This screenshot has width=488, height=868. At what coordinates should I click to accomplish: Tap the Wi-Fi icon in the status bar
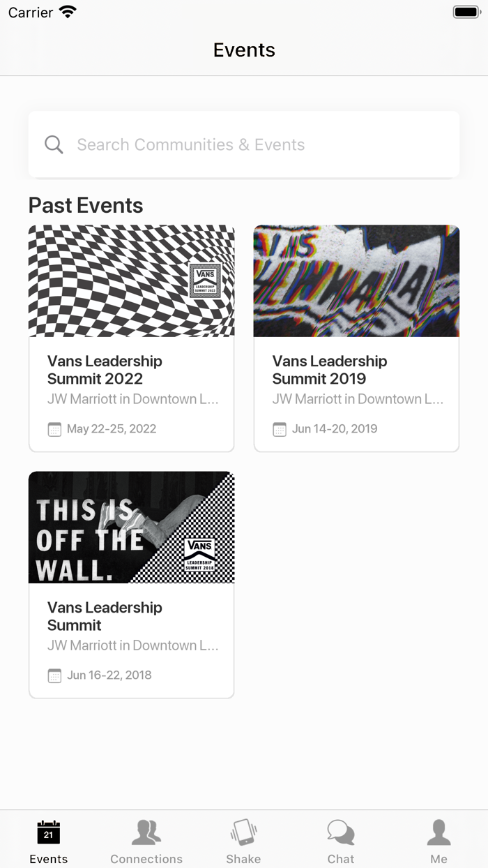coord(67,11)
